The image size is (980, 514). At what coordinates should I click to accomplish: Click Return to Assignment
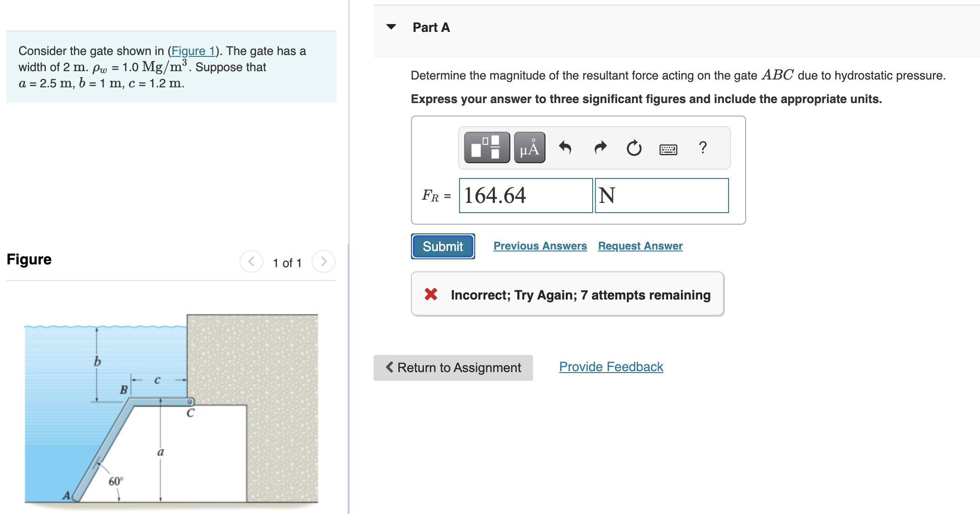pyautogui.click(x=453, y=367)
